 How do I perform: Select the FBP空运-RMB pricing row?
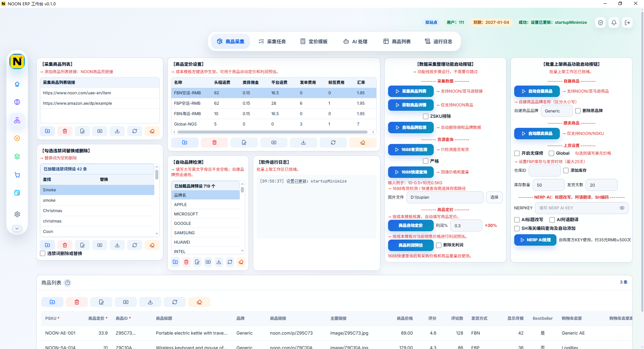[x=274, y=103]
